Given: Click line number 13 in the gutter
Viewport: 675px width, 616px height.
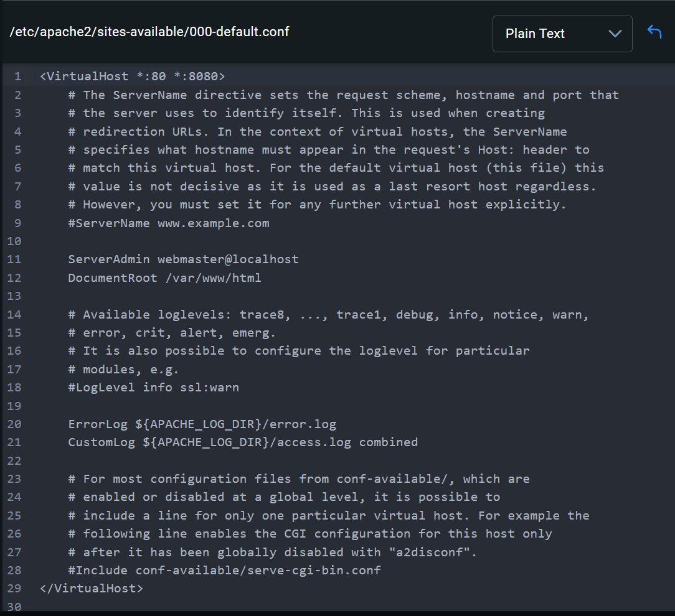Looking at the screenshot, I should 14,296.
